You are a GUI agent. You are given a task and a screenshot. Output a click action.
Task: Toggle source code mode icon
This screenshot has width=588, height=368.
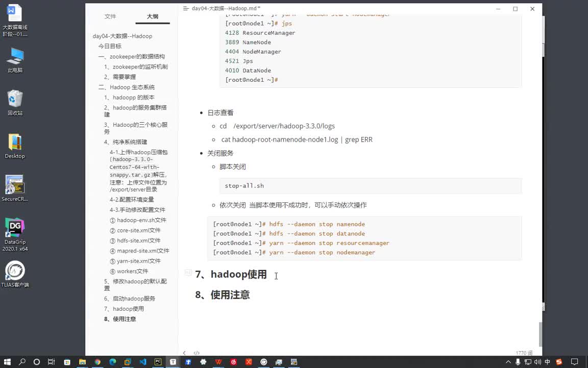point(197,353)
